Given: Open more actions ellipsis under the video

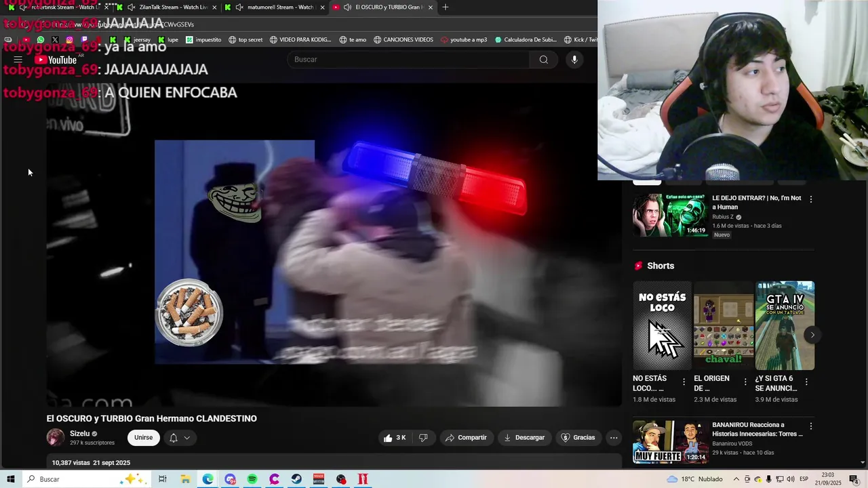Looking at the screenshot, I should point(614,438).
